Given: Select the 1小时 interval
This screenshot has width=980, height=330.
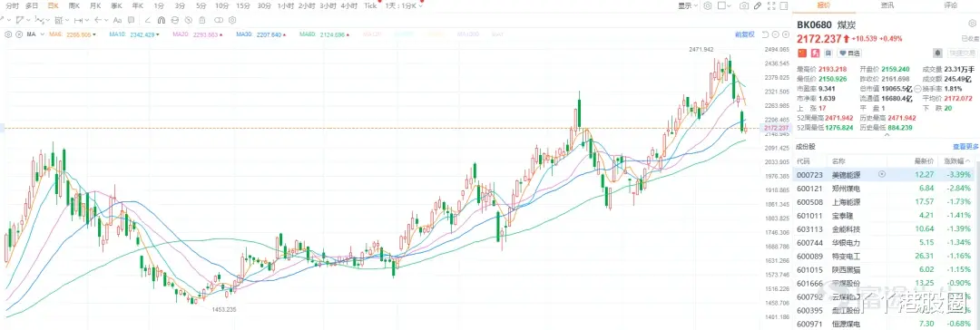Looking at the screenshot, I should click(286, 5).
